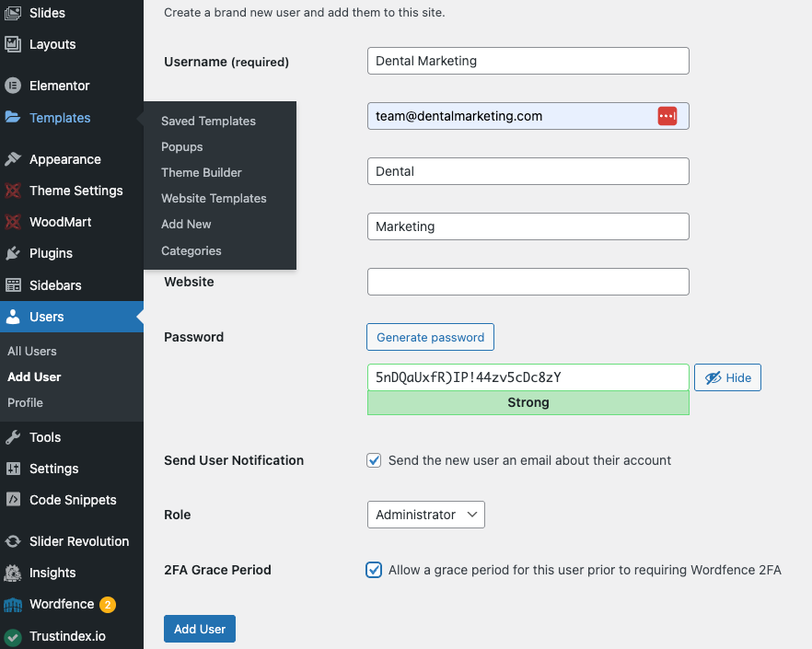Screen dimensions: 812x649
Task: Open the Role dropdown set to Administrator
Action: click(425, 515)
